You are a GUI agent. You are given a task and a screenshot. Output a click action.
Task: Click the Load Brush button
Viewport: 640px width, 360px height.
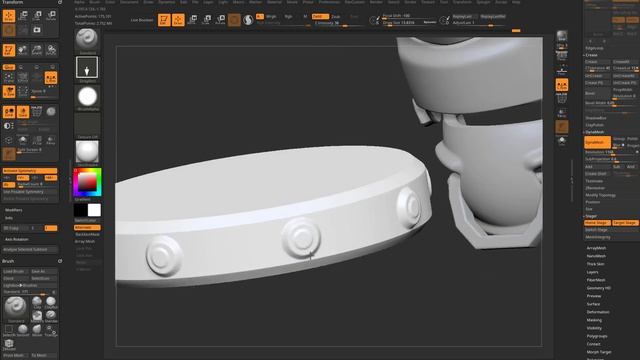coord(16,271)
